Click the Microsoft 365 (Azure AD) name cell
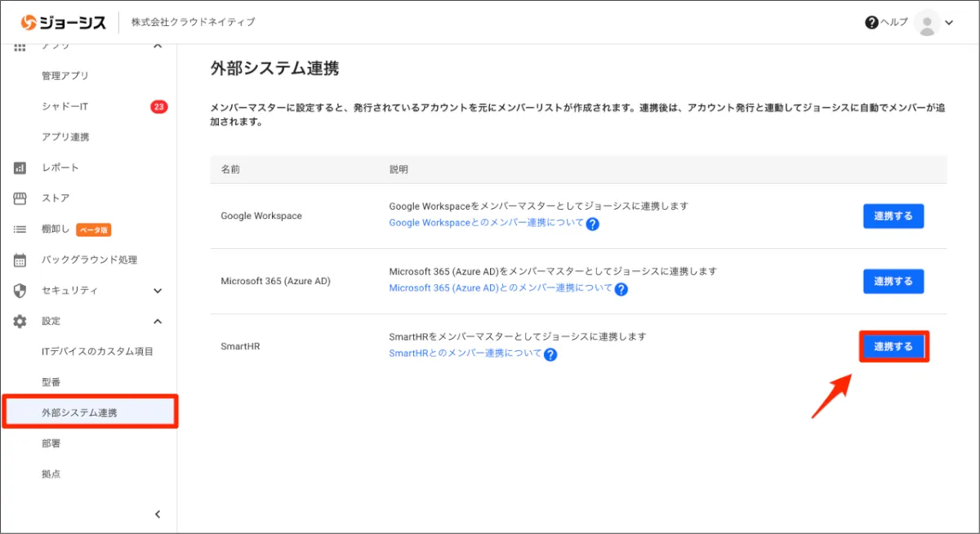Screen dimensions: 980x534 click(x=275, y=282)
